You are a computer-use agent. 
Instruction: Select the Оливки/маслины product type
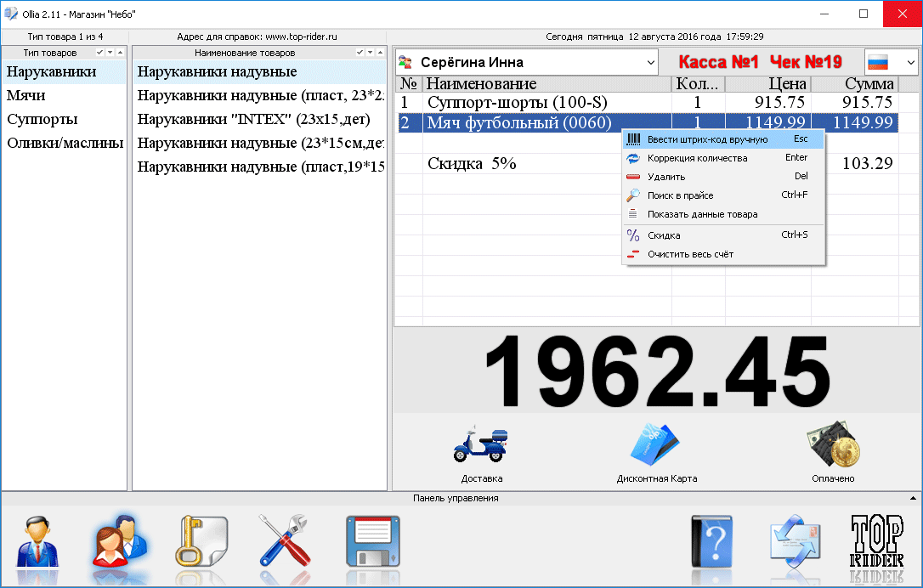click(64, 143)
